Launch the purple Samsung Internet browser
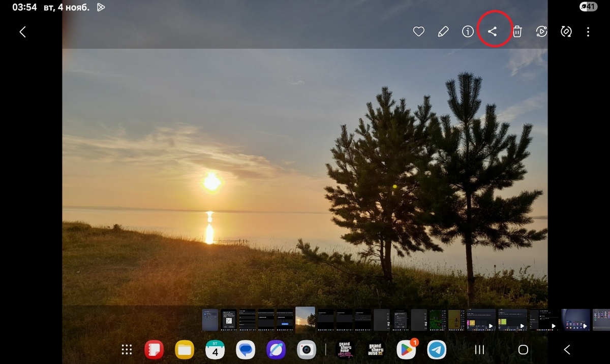The image size is (610, 364). (x=276, y=349)
